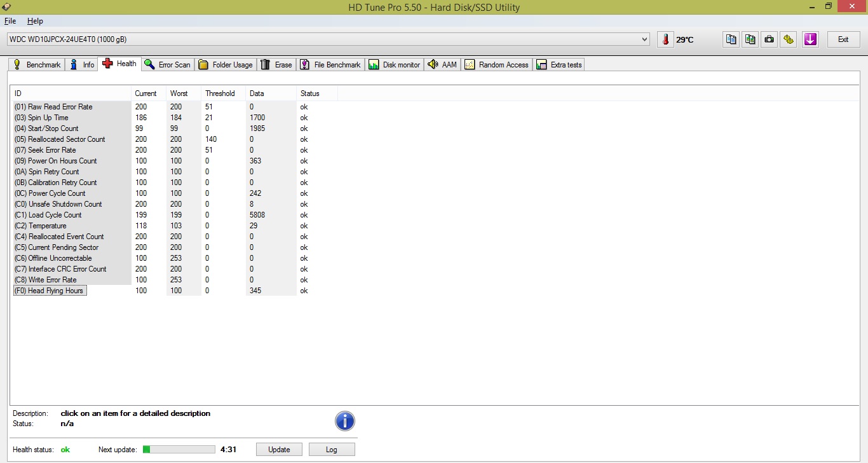This screenshot has height=463, width=868.
Task: Click the HD Tune title bar app icon
Action: pyautogui.click(x=6, y=7)
